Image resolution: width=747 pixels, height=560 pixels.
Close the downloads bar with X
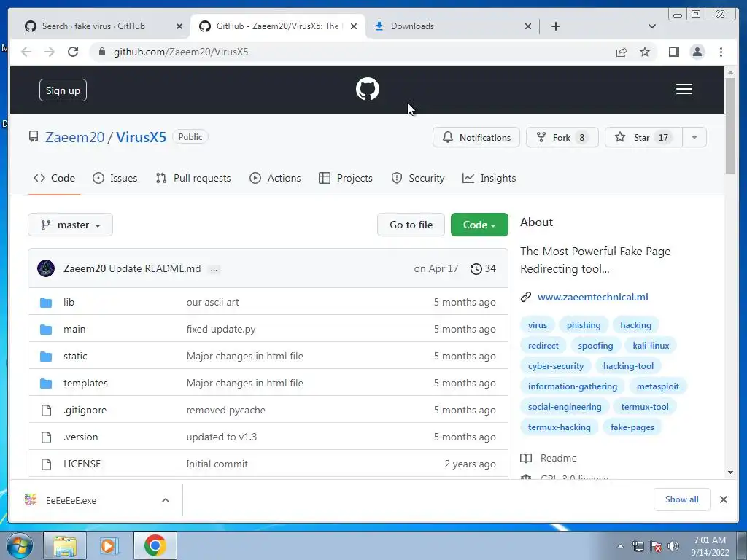[x=723, y=499]
